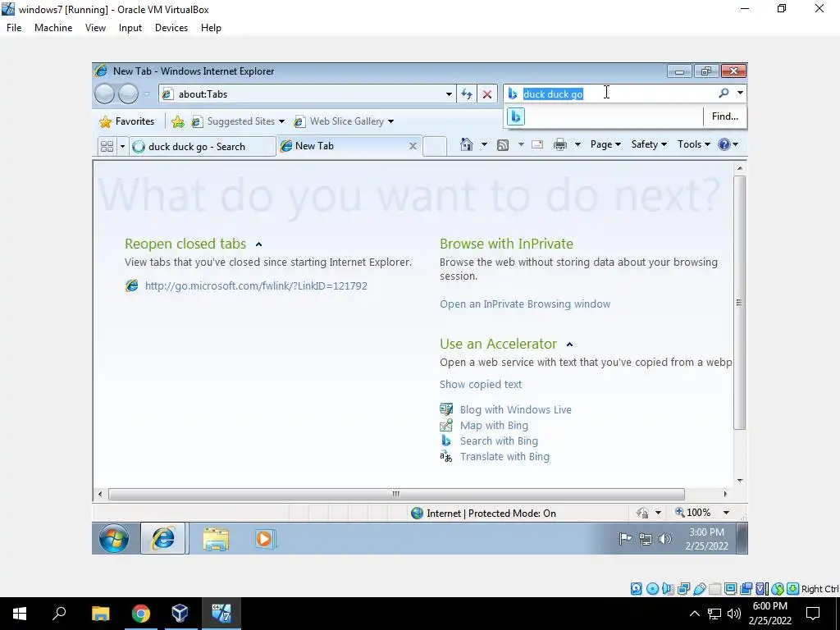Click the Home icon in command bar
Image resolution: width=840 pixels, height=630 pixels.
(x=467, y=144)
